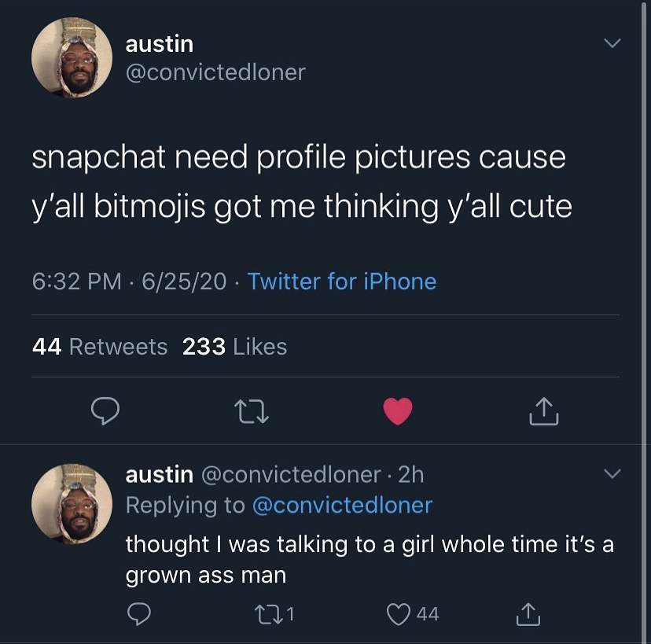Expand the reply tweet's options chevron

[610, 474]
